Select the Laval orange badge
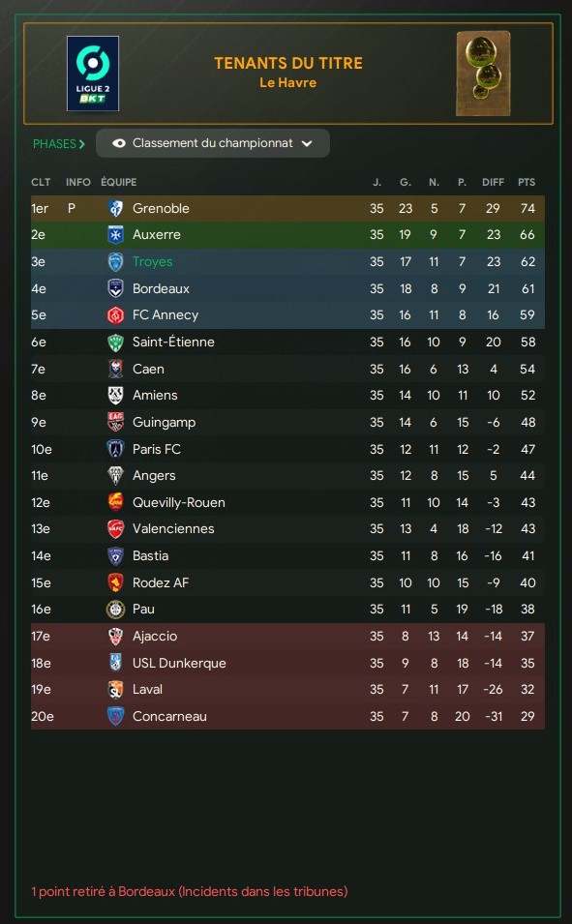Image resolution: width=572 pixels, height=924 pixels. (115, 690)
